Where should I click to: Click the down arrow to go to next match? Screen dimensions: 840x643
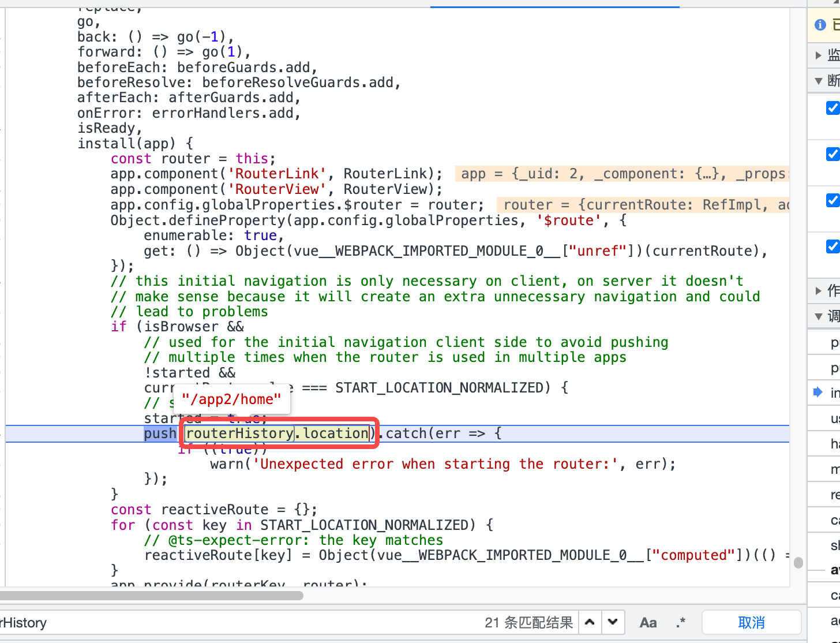pyautogui.click(x=613, y=622)
